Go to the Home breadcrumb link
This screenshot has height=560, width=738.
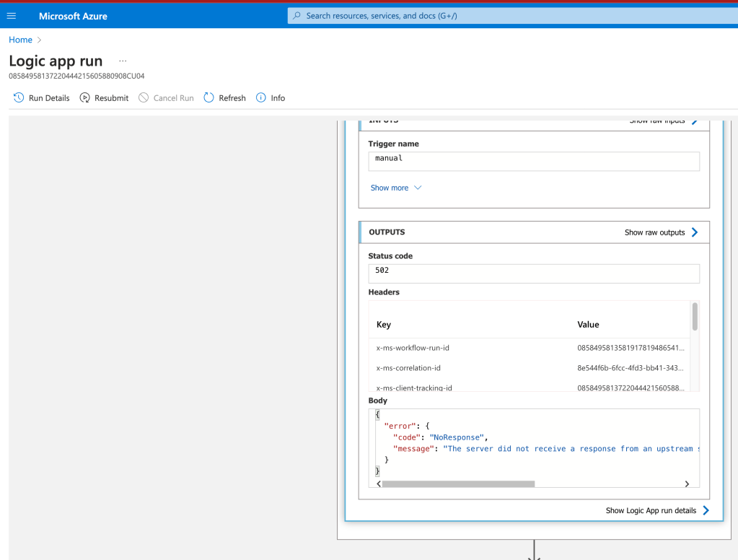pos(21,40)
